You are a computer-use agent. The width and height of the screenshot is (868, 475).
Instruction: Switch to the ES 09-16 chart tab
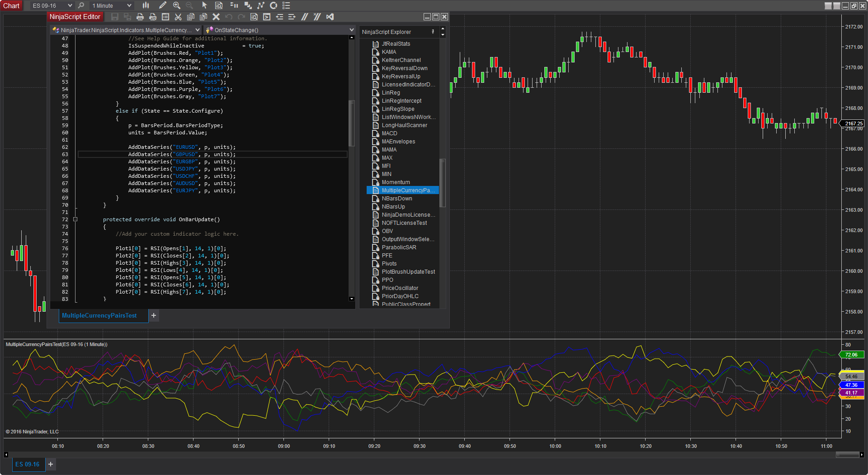(27, 464)
